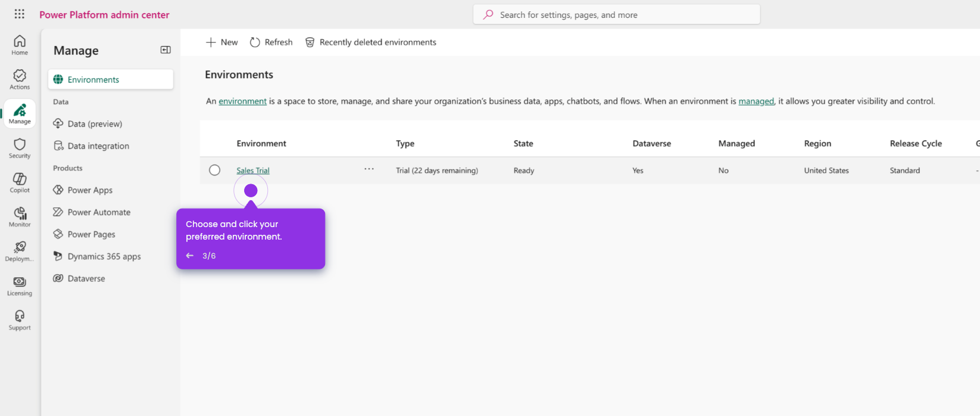Open Dataverse menu item

tap(111, 278)
